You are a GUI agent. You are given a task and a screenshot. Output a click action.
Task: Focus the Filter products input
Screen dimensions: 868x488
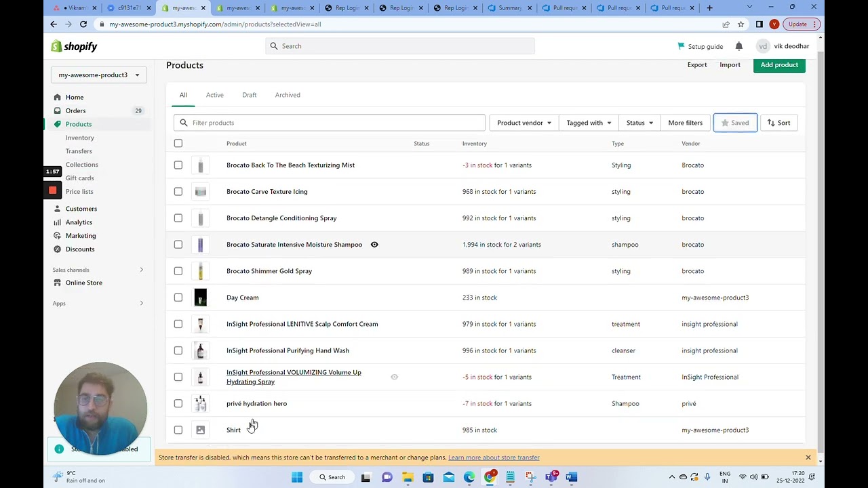point(330,123)
